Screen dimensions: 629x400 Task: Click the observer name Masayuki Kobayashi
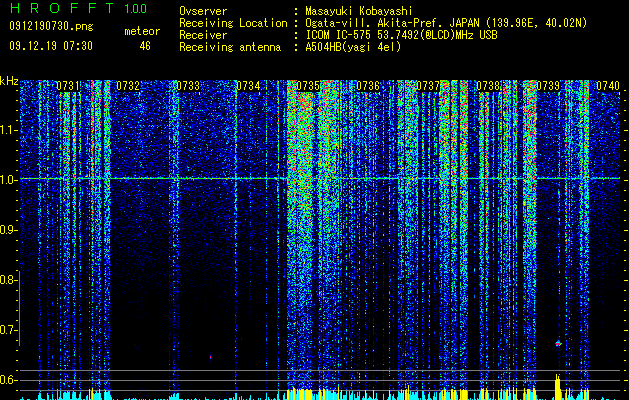[x=359, y=11]
